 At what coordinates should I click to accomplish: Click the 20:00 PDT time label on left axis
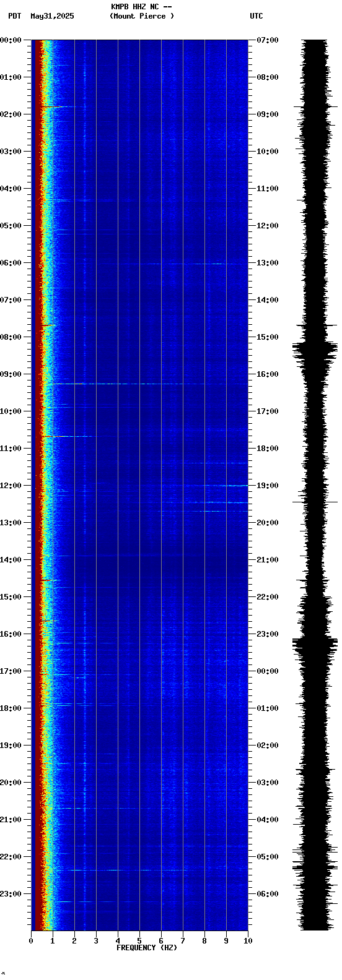tap(11, 783)
